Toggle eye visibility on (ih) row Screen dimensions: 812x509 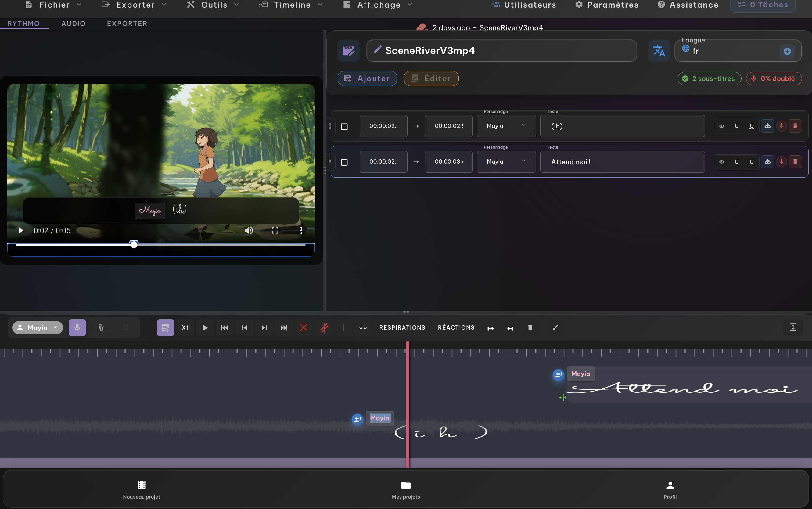[x=721, y=126]
